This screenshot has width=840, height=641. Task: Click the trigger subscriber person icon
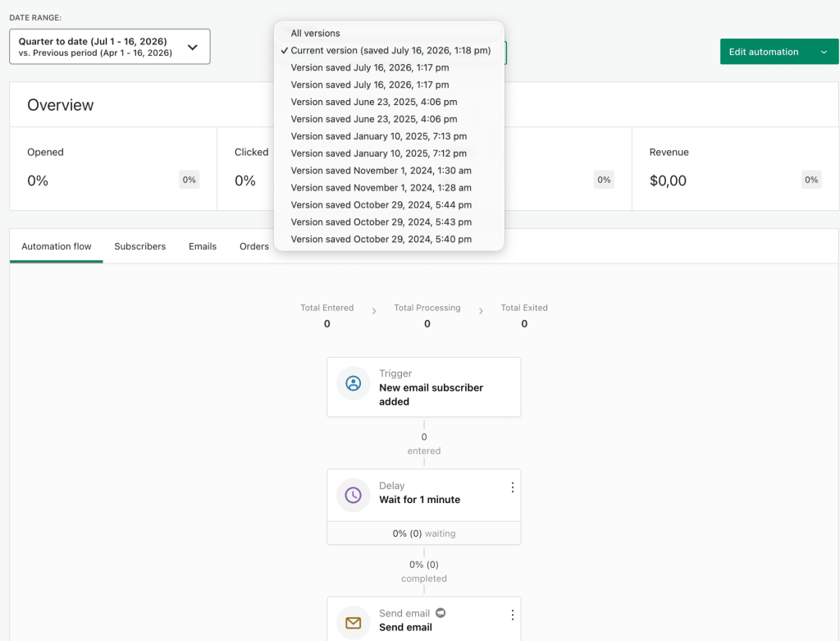353,383
